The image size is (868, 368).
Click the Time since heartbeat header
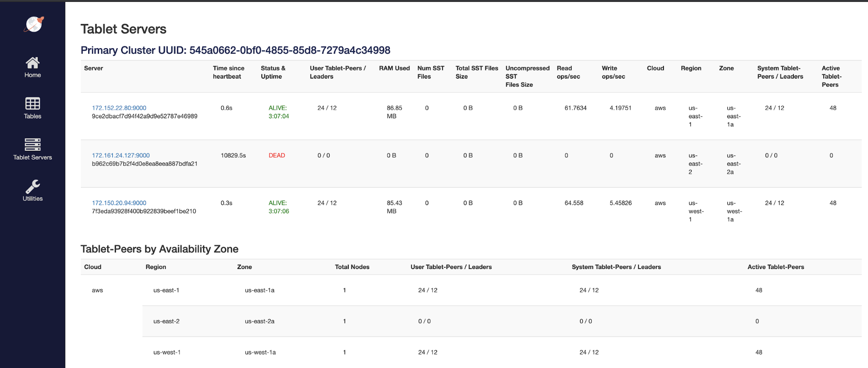point(228,72)
